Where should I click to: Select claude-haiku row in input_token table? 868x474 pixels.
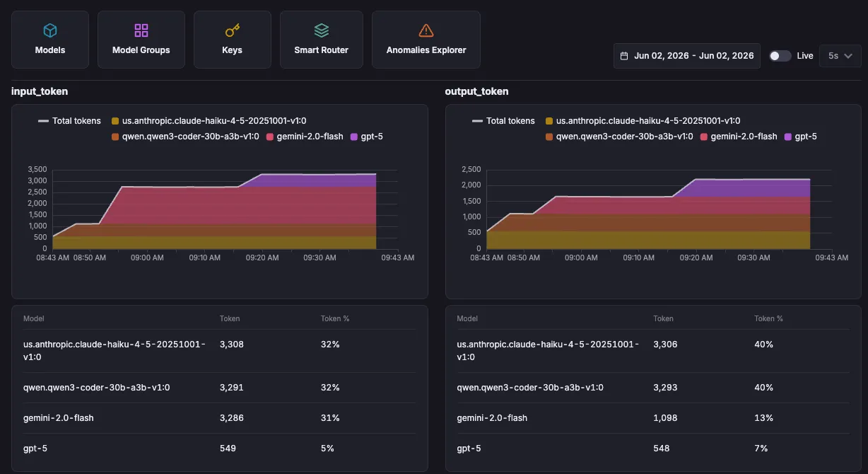[x=219, y=351]
